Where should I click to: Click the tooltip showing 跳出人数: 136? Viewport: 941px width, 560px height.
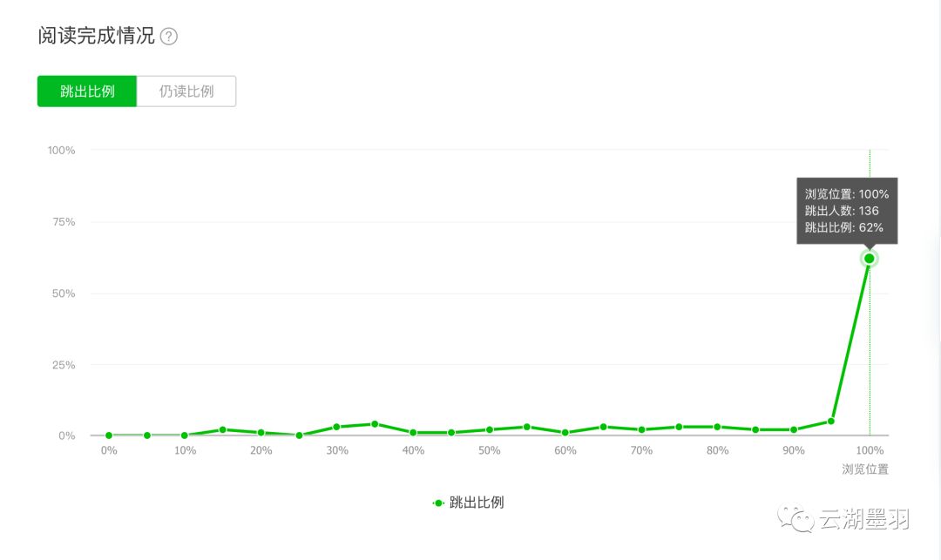click(x=846, y=211)
